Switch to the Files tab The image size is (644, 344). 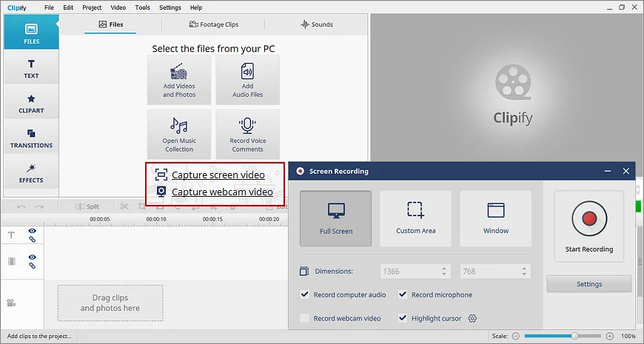[111, 24]
